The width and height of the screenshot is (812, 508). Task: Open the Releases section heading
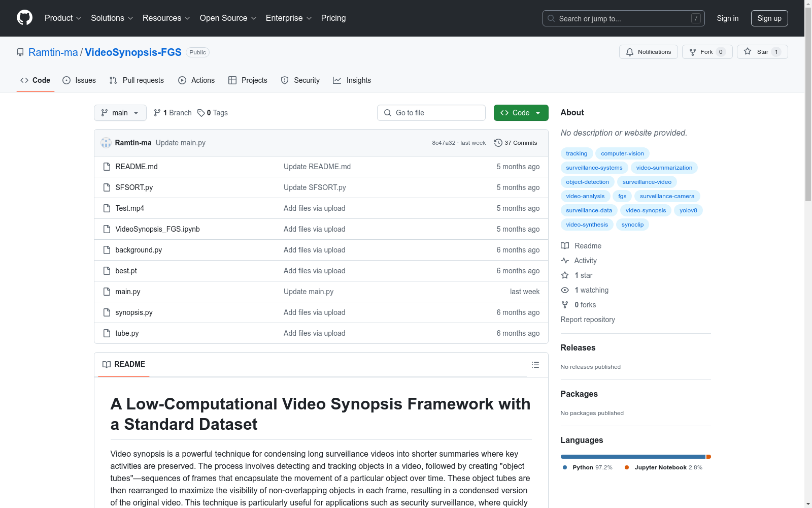(x=578, y=348)
